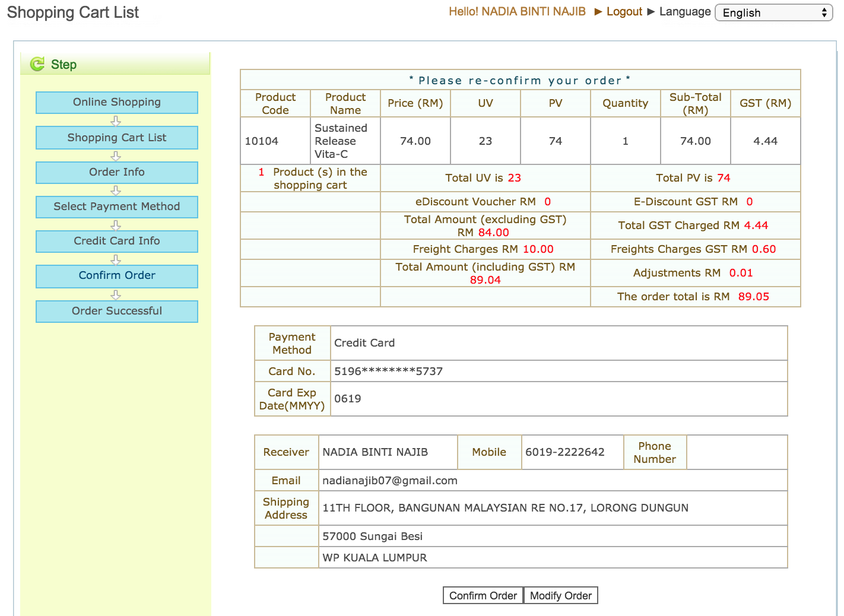The height and width of the screenshot is (616, 844).
Task: Log out via the Logout link
Action: tap(624, 12)
